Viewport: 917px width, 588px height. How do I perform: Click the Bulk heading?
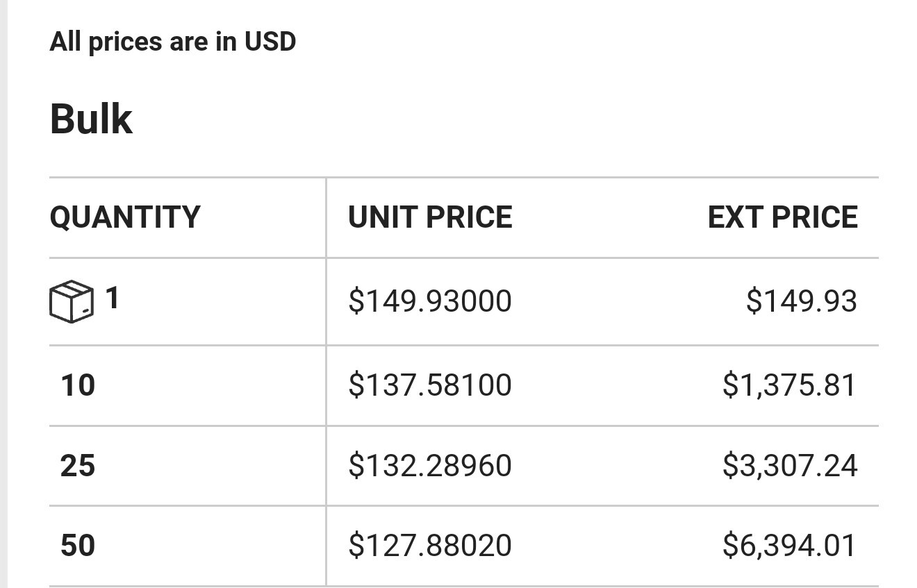(91, 119)
